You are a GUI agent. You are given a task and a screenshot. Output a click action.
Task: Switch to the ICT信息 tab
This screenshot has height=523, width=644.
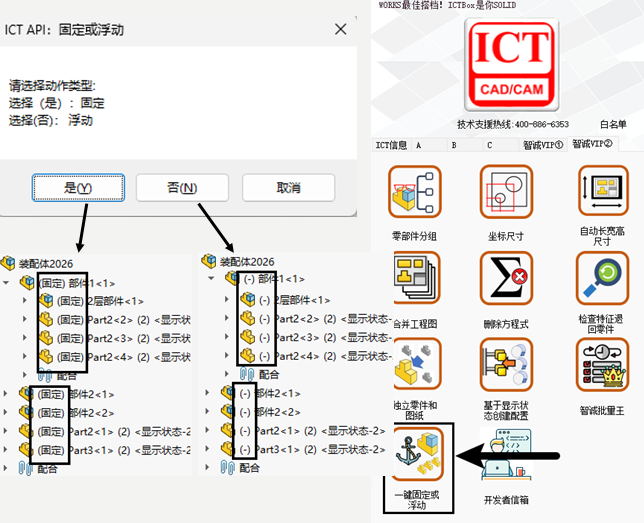click(x=391, y=145)
